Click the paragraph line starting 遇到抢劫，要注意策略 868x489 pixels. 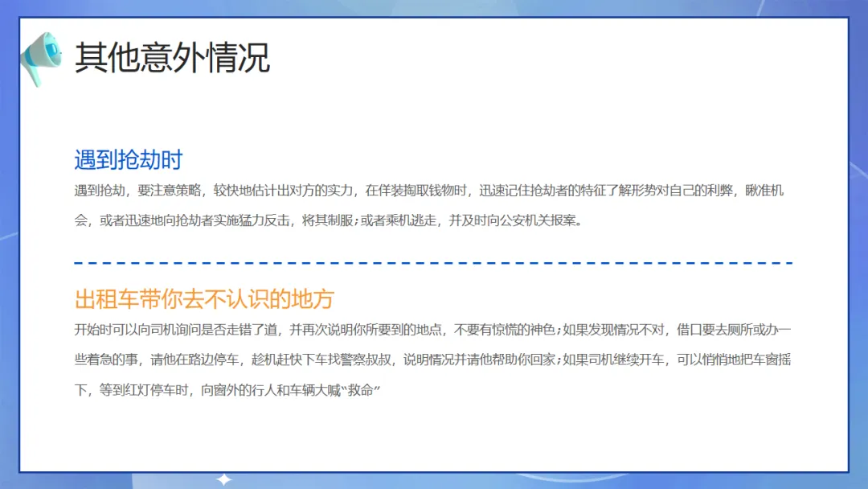[x=429, y=191]
